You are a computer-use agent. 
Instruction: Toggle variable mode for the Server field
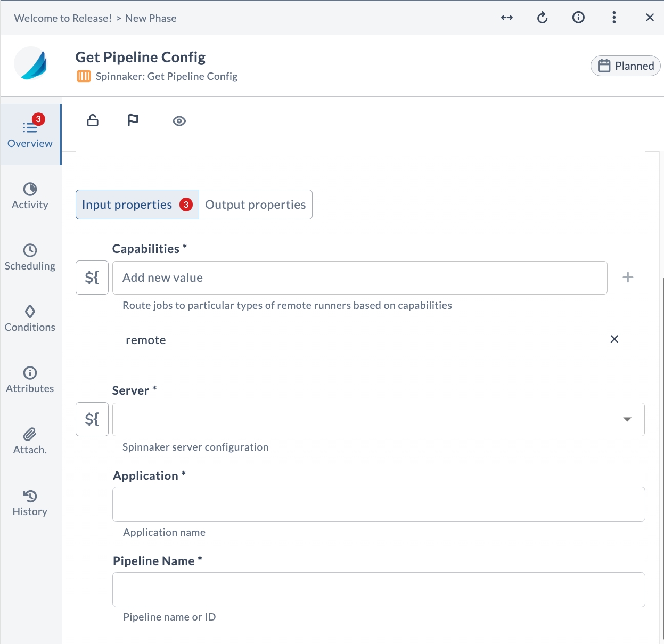[92, 419]
